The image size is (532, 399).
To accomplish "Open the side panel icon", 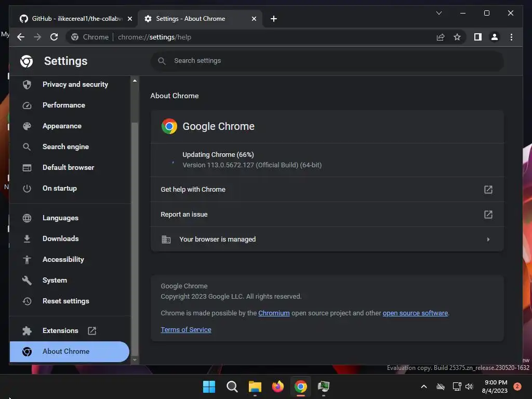I will pos(478,37).
